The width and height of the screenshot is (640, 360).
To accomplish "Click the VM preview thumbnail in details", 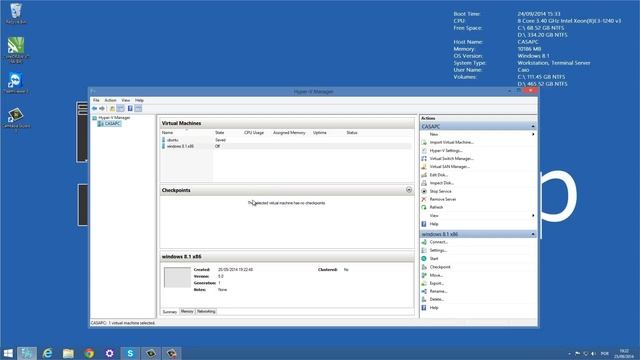I will pos(177,278).
